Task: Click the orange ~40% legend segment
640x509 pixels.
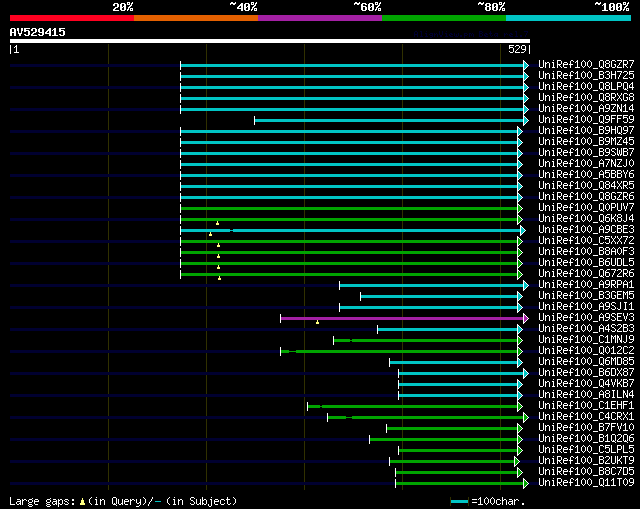Action: pyautogui.click(x=196, y=18)
